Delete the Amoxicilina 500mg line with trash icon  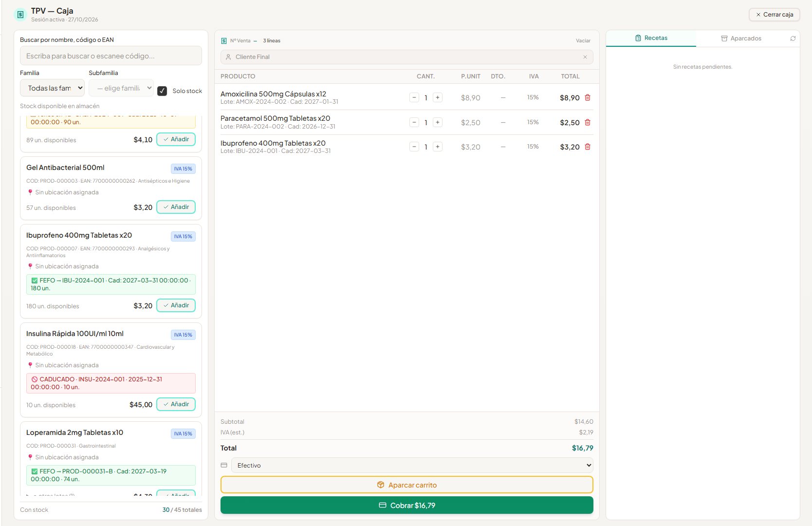(x=588, y=97)
